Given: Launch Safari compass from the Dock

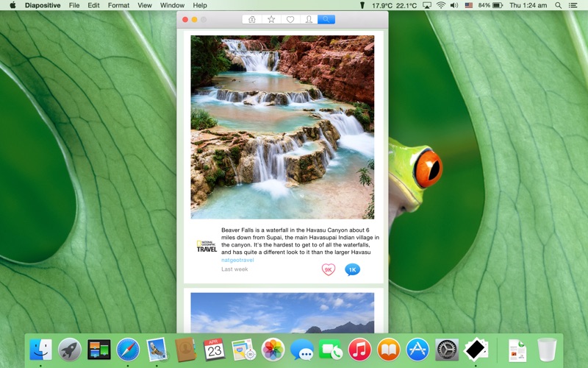Looking at the screenshot, I should pyautogui.click(x=128, y=350).
